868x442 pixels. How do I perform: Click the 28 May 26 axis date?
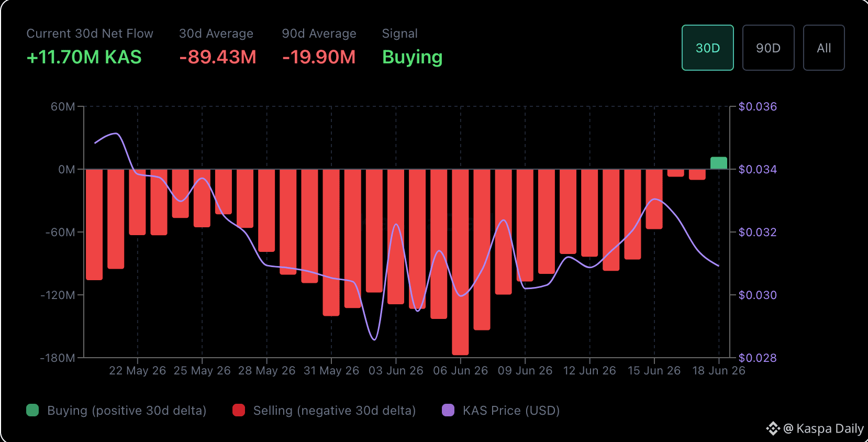pyautogui.click(x=267, y=371)
